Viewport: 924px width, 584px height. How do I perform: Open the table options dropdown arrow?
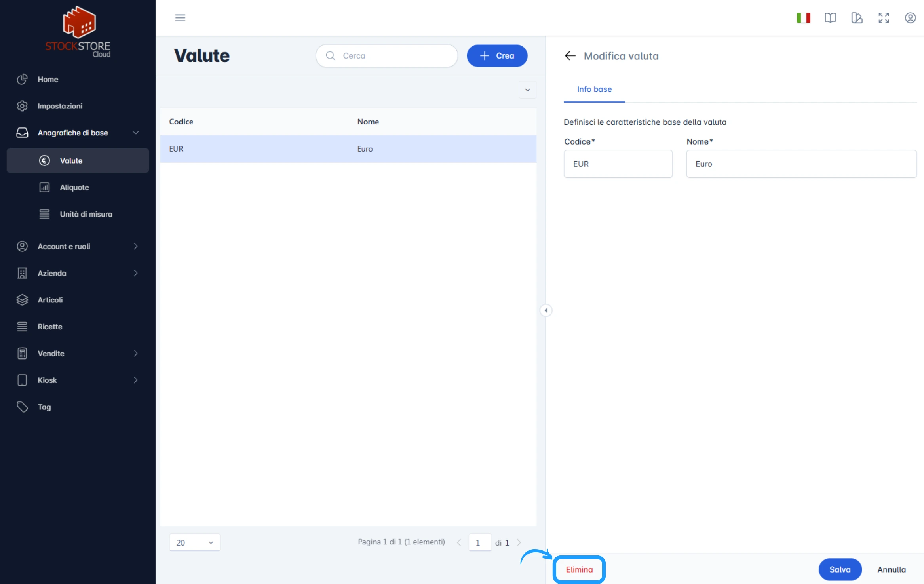[x=527, y=90]
